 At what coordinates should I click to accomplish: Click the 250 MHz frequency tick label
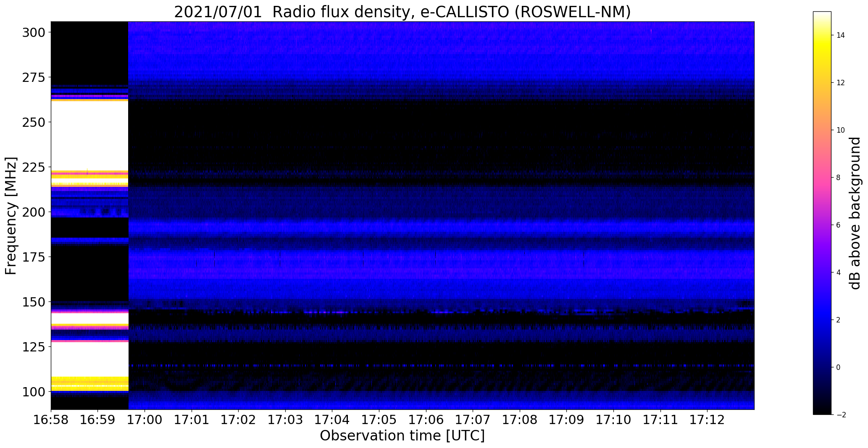pos(34,122)
